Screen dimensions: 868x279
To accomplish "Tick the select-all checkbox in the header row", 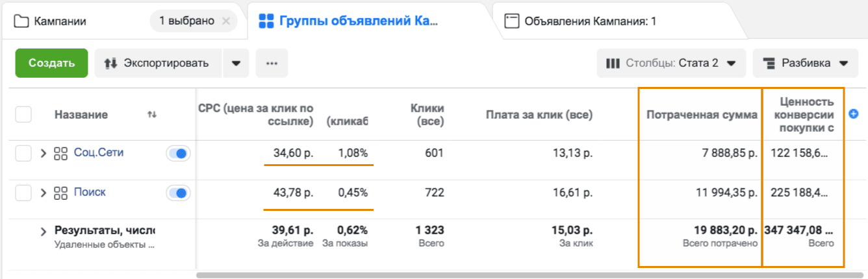I will coord(23,114).
